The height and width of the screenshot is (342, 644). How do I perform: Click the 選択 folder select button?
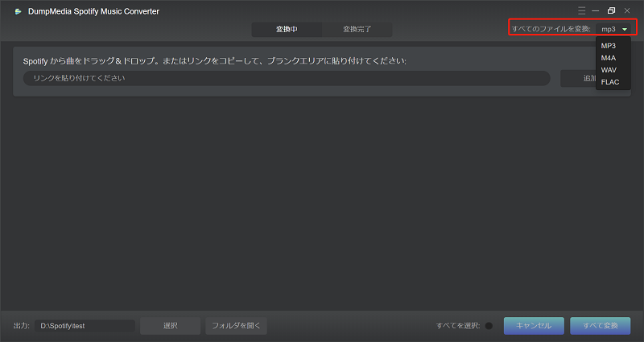click(x=170, y=326)
